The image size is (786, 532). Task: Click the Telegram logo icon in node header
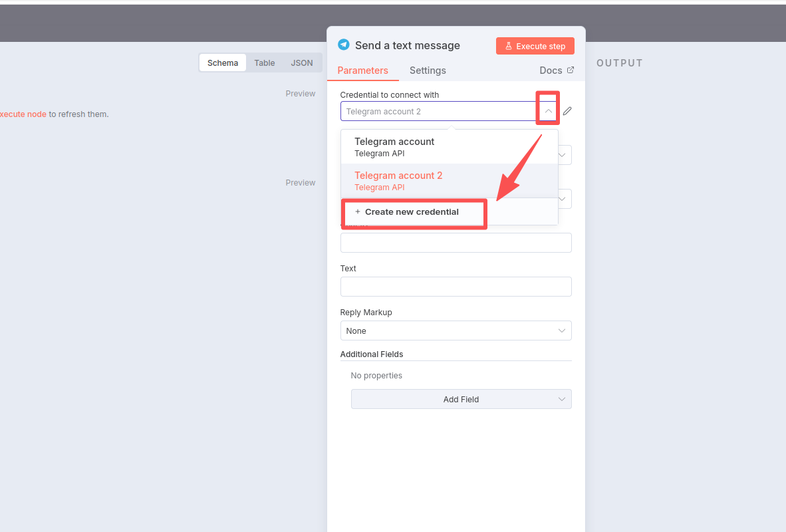(x=343, y=45)
